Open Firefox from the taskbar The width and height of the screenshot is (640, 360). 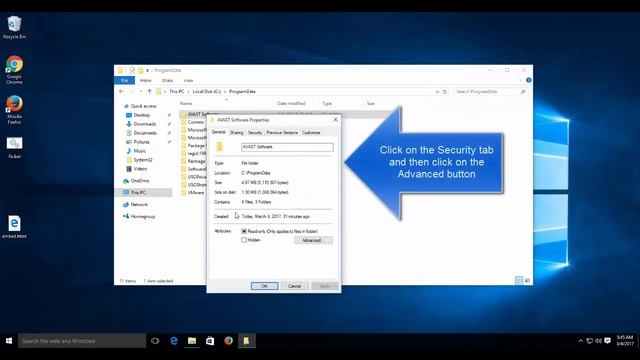[x=228, y=340]
